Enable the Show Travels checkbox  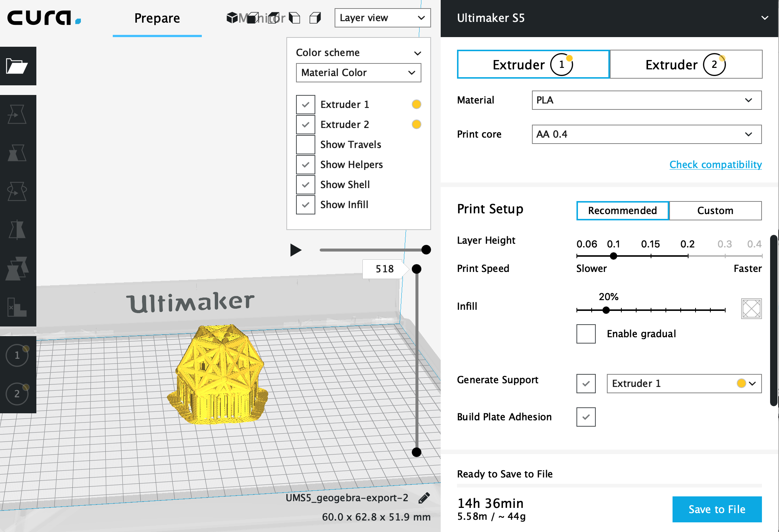[x=305, y=145]
